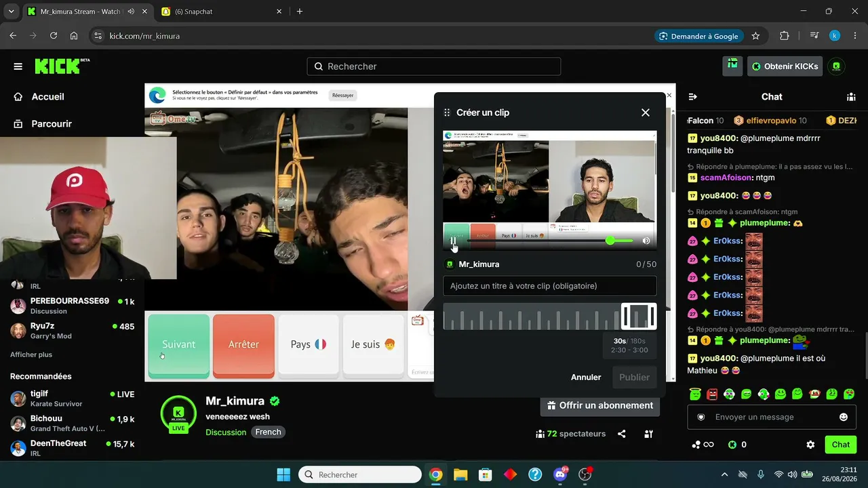Open Chrome extensions puzzle icon
The width and height of the screenshot is (868, 488).
[x=785, y=36]
